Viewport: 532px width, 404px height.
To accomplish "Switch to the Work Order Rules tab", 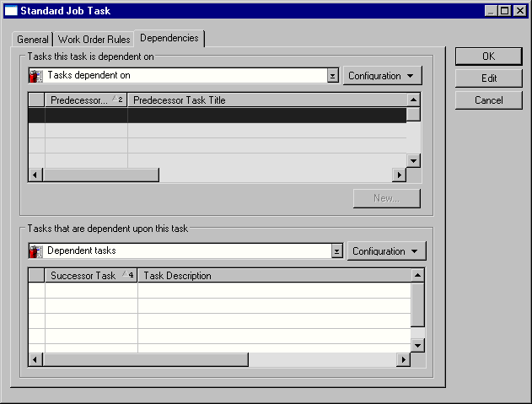I will (94, 40).
